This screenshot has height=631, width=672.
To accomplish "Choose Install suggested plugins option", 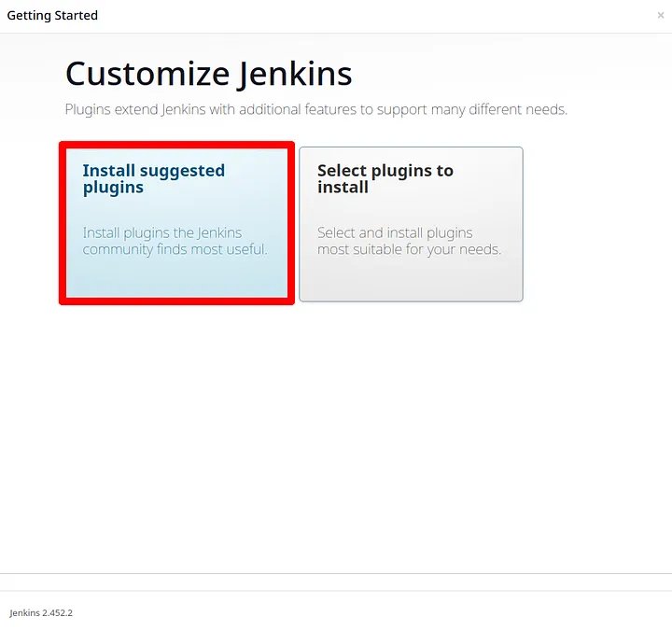I will click(x=176, y=223).
